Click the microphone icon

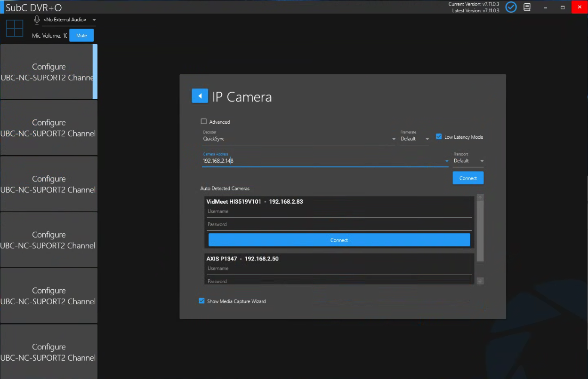tap(37, 20)
